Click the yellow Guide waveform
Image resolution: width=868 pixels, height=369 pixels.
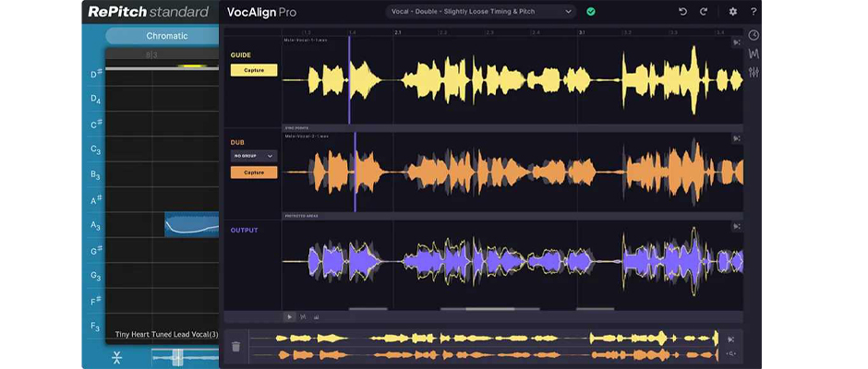tap(512, 80)
